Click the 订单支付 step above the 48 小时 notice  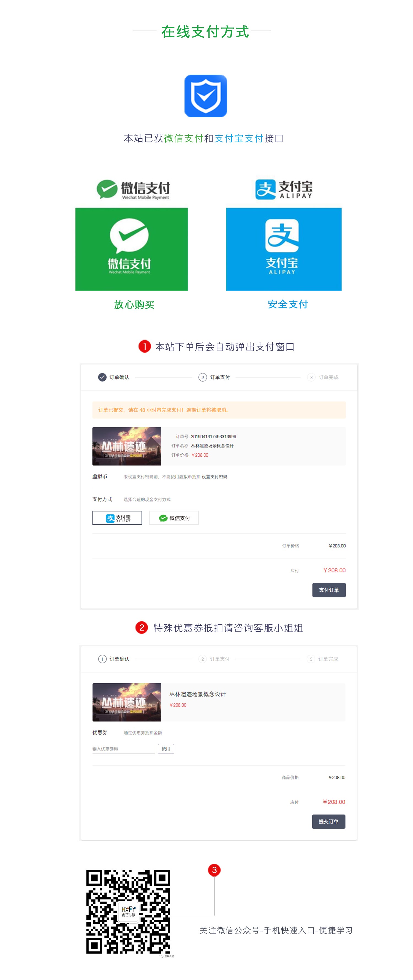click(x=214, y=377)
